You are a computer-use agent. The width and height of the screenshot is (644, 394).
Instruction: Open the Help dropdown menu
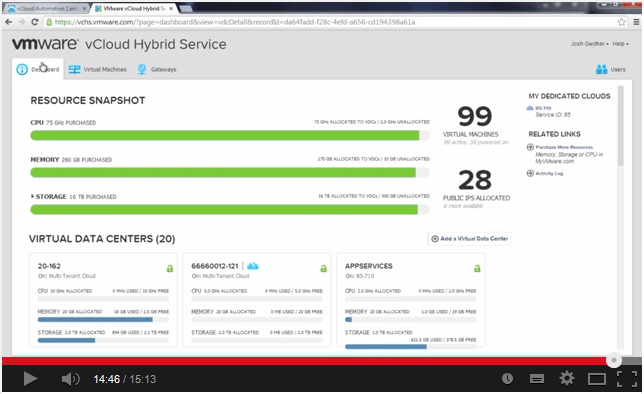pos(620,44)
